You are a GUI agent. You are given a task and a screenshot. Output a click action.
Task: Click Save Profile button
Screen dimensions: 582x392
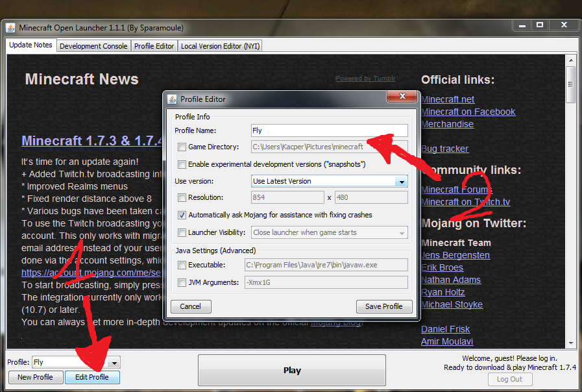pos(384,306)
